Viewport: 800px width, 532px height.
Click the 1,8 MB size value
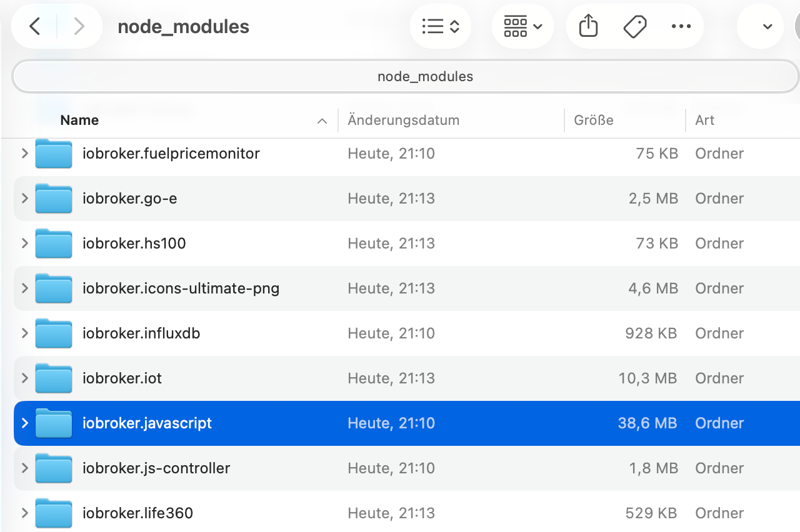point(654,468)
